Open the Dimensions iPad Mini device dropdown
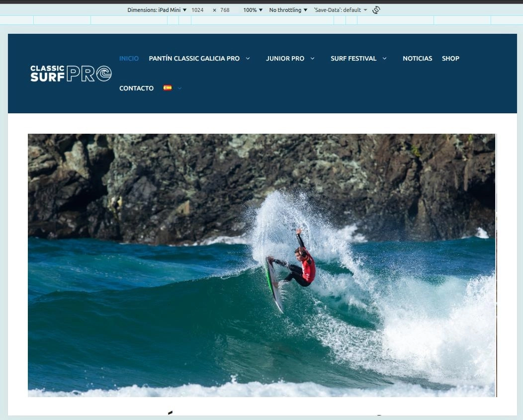Viewport: 523px width, 420px height. point(157,10)
